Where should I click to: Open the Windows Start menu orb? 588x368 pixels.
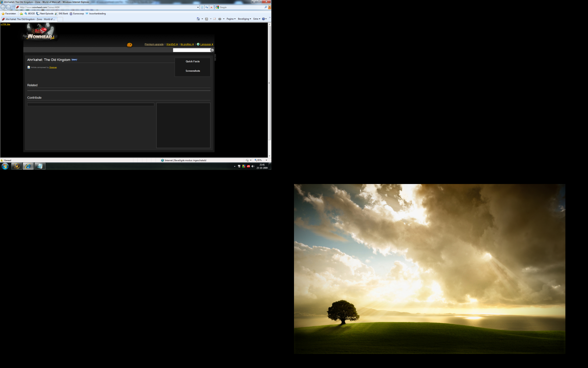(x=5, y=166)
